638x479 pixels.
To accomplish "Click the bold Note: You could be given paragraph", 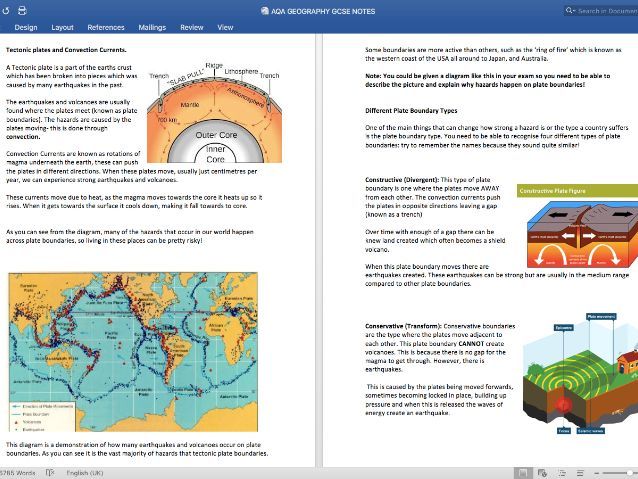I will tap(487, 80).
